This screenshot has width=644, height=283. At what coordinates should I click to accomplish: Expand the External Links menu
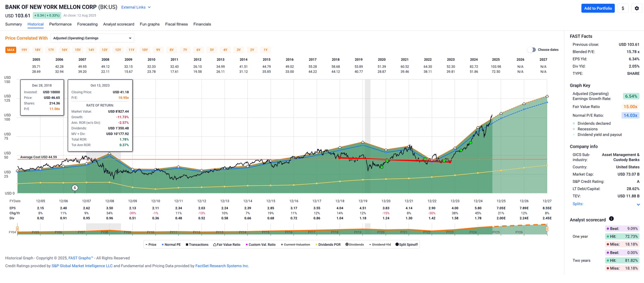pos(136,7)
